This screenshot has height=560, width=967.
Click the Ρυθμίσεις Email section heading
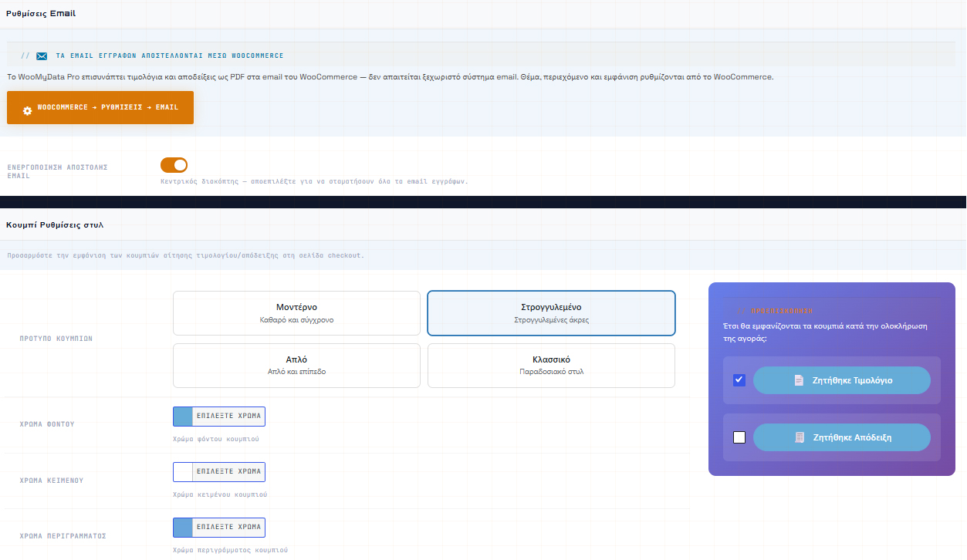click(41, 14)
